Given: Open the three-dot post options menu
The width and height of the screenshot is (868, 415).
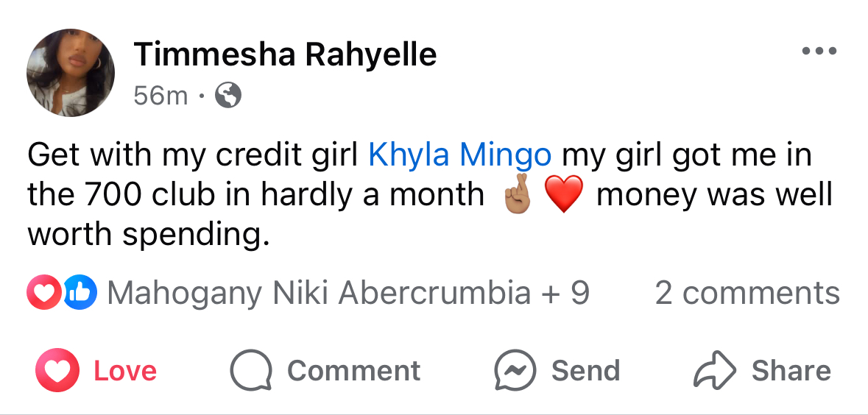Looking at the screenshot, I should coord(819,52).
